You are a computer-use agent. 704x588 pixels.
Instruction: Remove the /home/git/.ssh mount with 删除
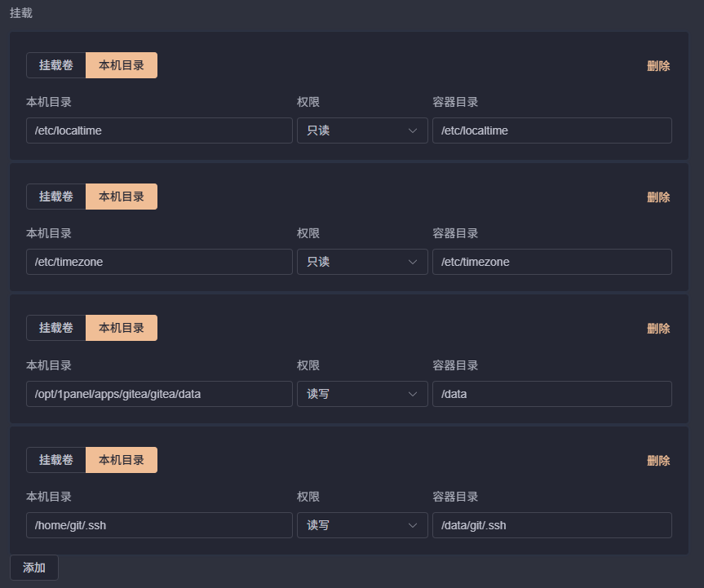[x=658, y=461]
